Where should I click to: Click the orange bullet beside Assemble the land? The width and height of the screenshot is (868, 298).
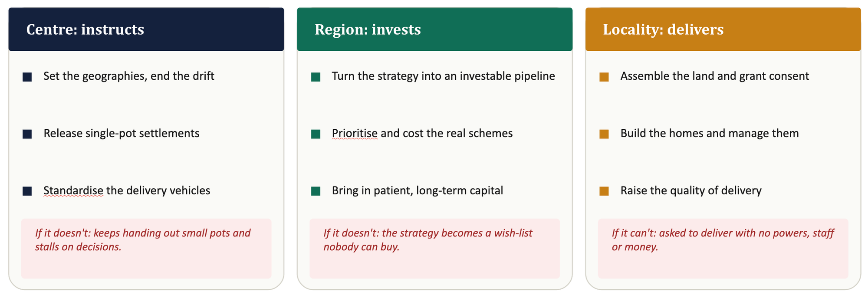(x=604, y=77)
